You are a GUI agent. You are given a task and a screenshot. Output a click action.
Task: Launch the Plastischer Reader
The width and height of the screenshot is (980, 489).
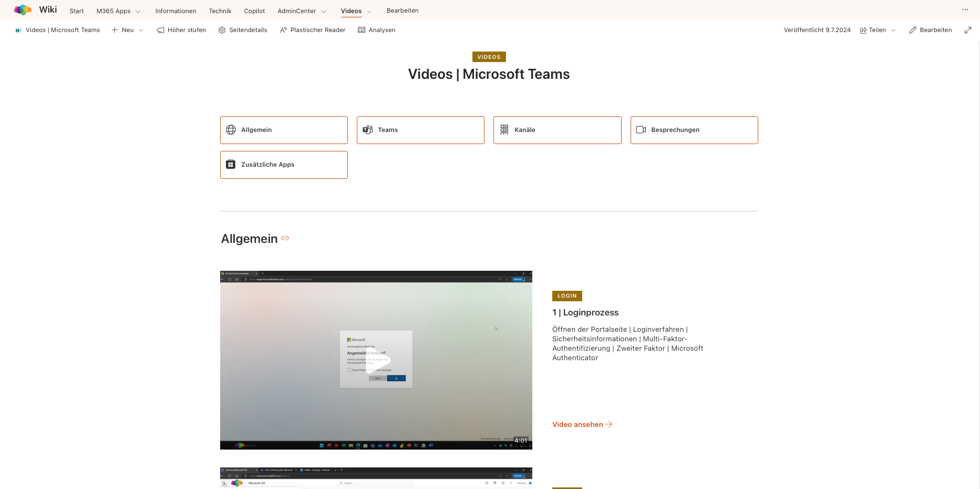313,30
